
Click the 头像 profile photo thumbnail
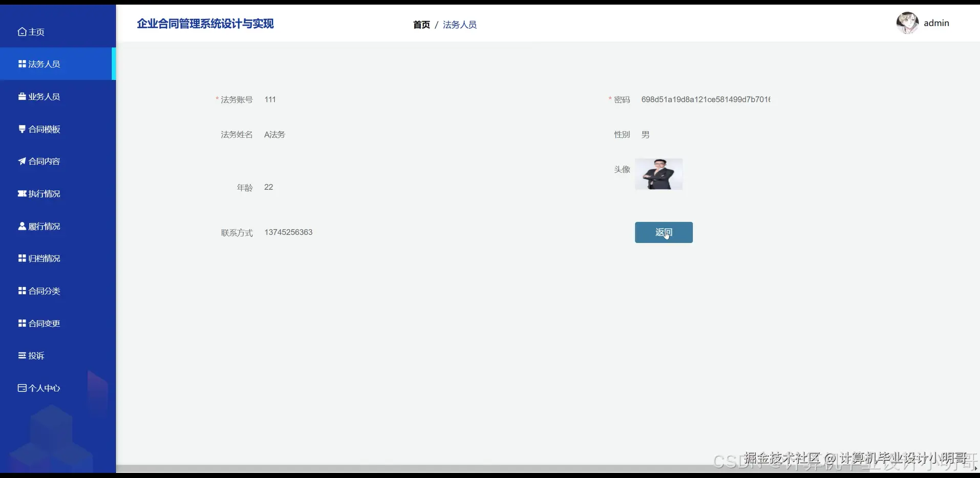point(658,174)
